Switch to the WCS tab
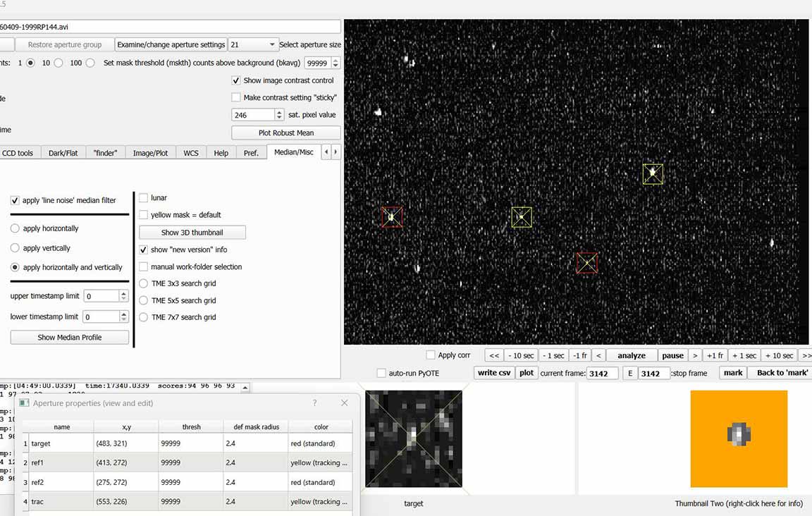Screen dimensions: 812x516 coord(191,152)
